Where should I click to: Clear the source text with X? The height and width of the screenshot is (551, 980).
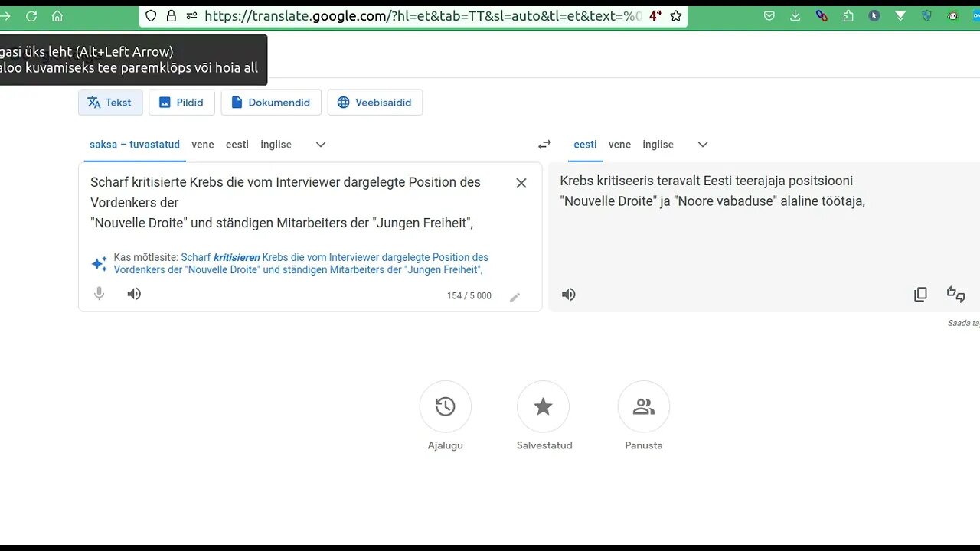pyautogui.click(x=521, y=183)
